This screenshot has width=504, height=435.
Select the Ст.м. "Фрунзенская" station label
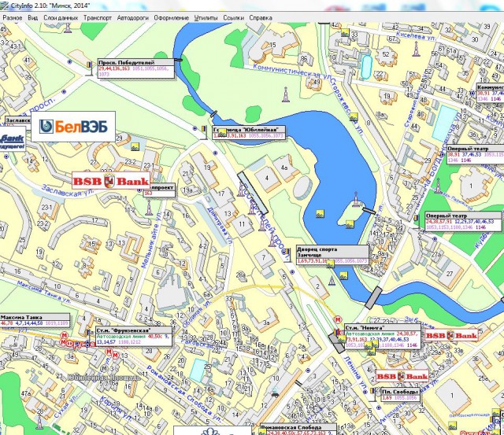point(134,337)
